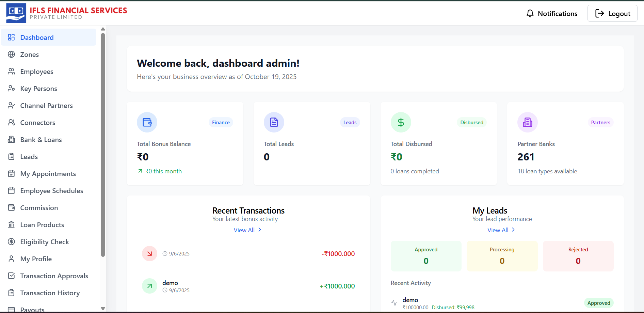Click the wallet icon on Total Bonus Balance card
This screenshot has height=313, width=644.
pos(147,122)
